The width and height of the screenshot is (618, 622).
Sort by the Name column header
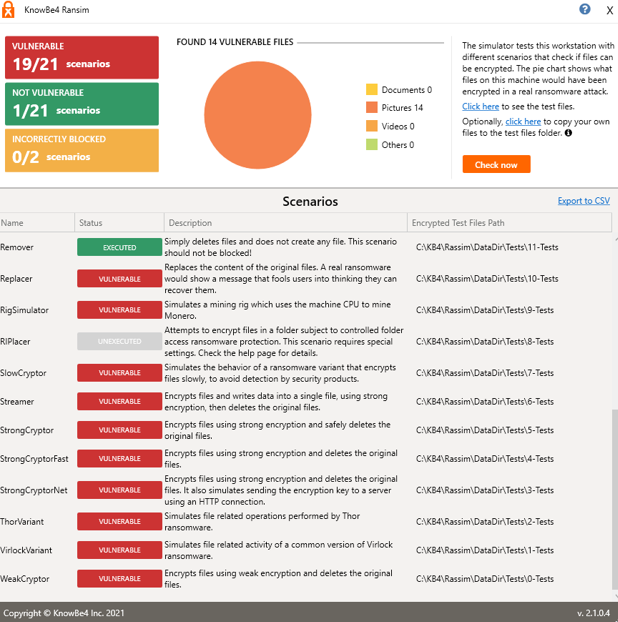(37, 223)
